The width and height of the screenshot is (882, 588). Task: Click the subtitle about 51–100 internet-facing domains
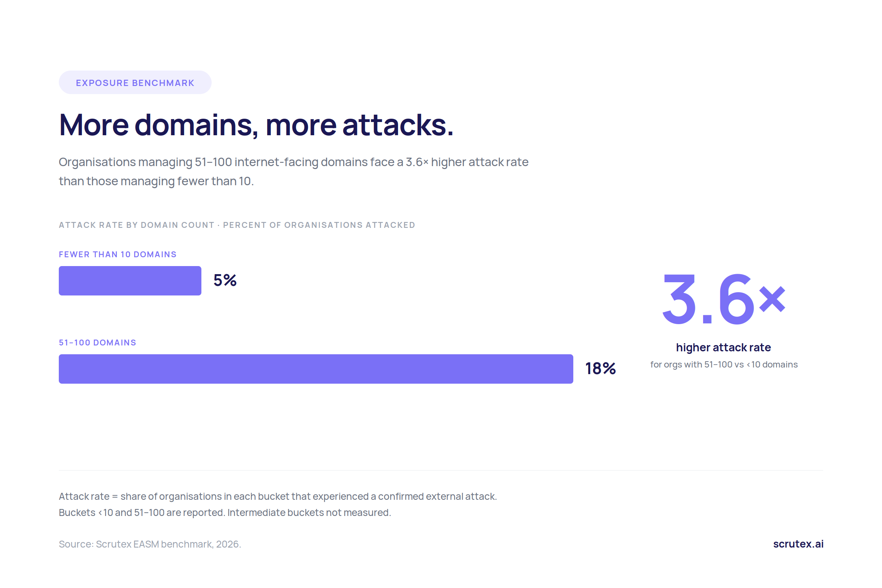294,171
